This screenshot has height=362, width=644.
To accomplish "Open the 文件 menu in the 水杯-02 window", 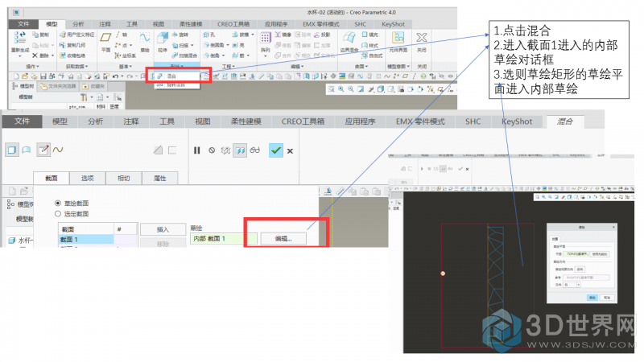I will point(24,24).
